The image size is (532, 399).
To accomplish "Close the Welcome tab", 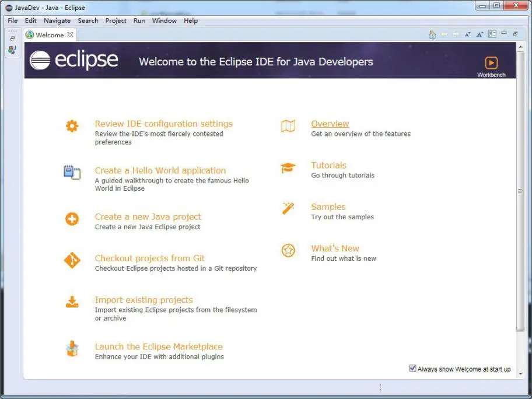I will (70, 34).
